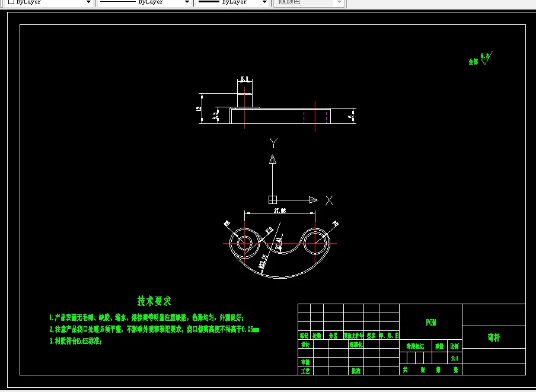The image size is (536, 392).
Task: Select the 标准化 label in title block
Action: coord(356,345)
